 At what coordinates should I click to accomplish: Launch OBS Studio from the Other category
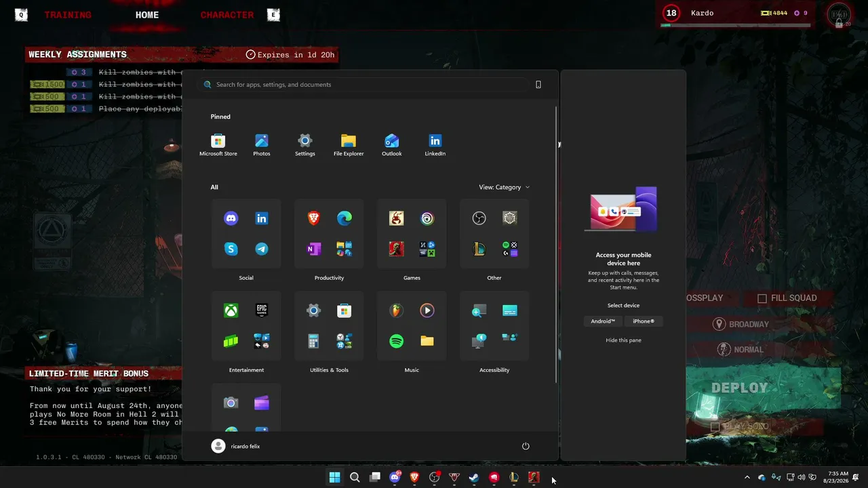[x=479, y=218]
